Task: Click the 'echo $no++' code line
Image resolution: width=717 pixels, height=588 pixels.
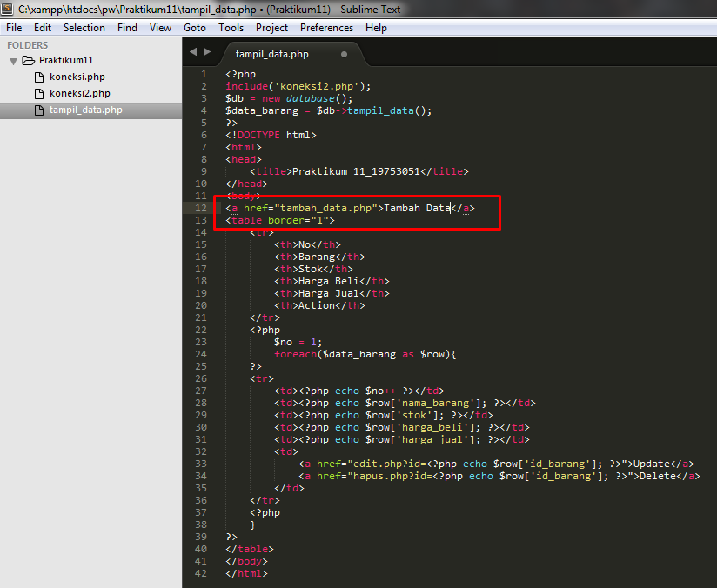Action: pyautogui.click(x=359, y=391)
